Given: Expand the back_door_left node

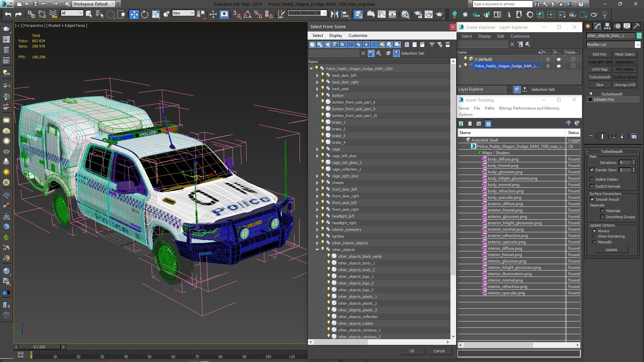Looking at the screenshot, I should coord(317,75).
